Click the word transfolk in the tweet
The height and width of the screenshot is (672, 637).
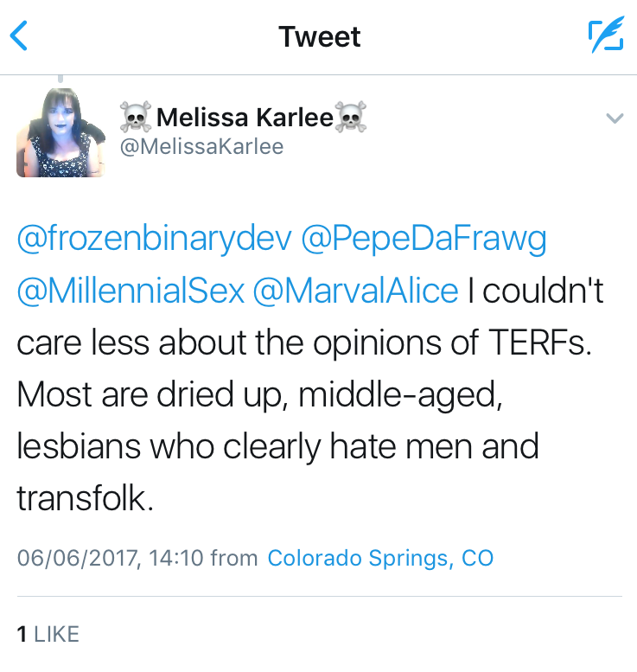pyautogui.click(x=85, y=499)
